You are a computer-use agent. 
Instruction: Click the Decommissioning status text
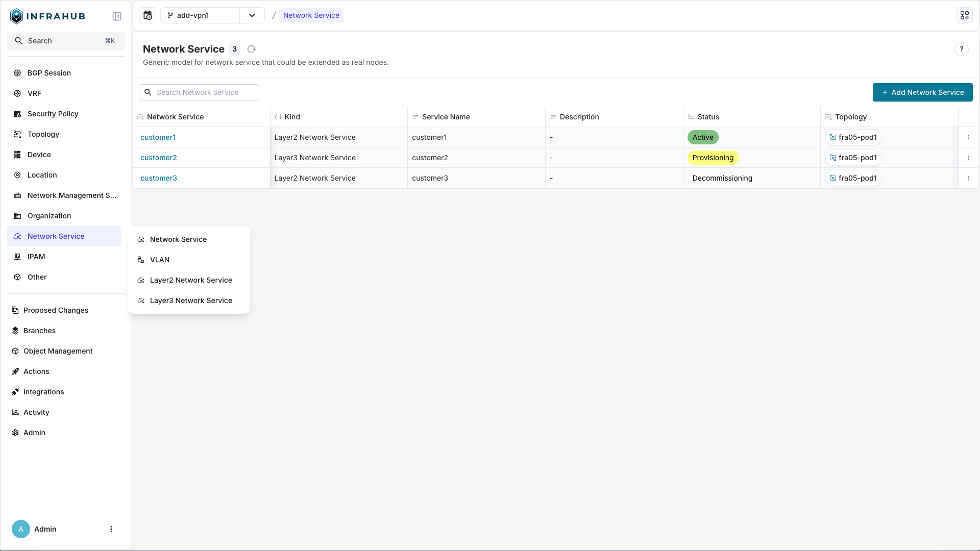coord(722,178)
